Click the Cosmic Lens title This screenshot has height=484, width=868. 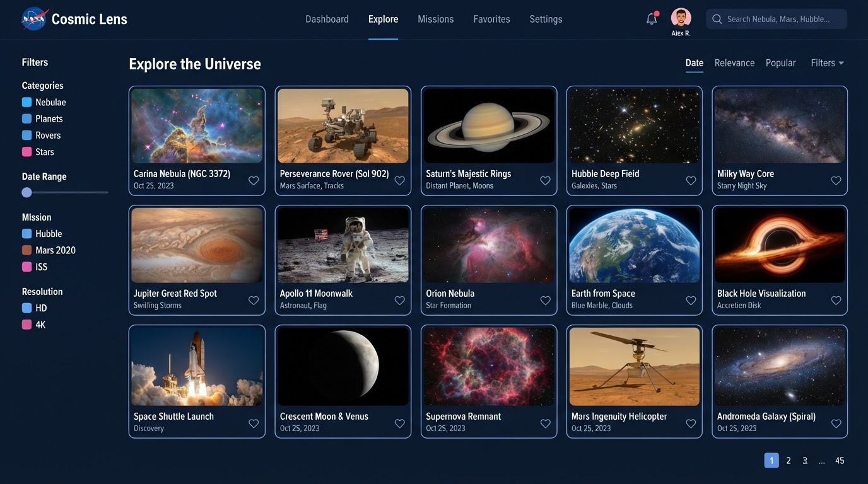89,19
